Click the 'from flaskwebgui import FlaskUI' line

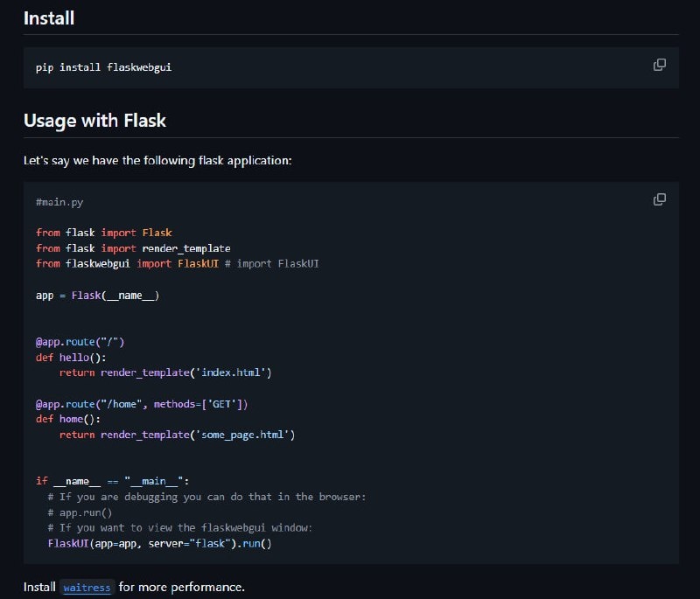tap(178, 263)
